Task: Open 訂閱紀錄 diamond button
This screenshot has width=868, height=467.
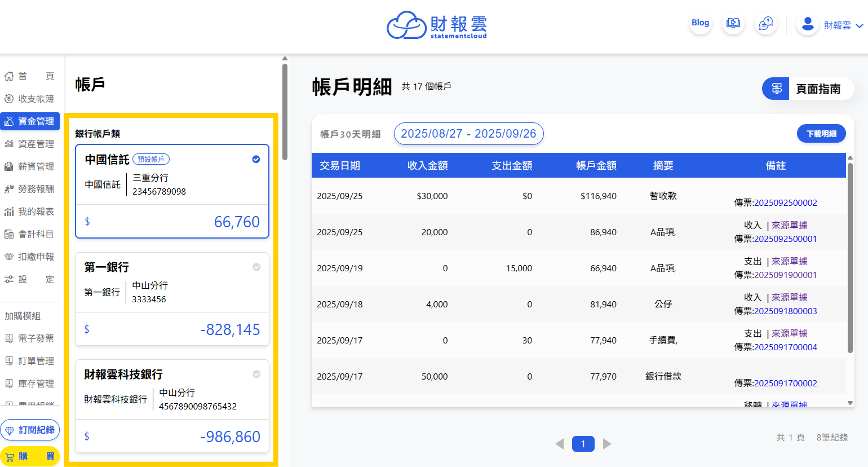Action: click(x=30, y=430)
